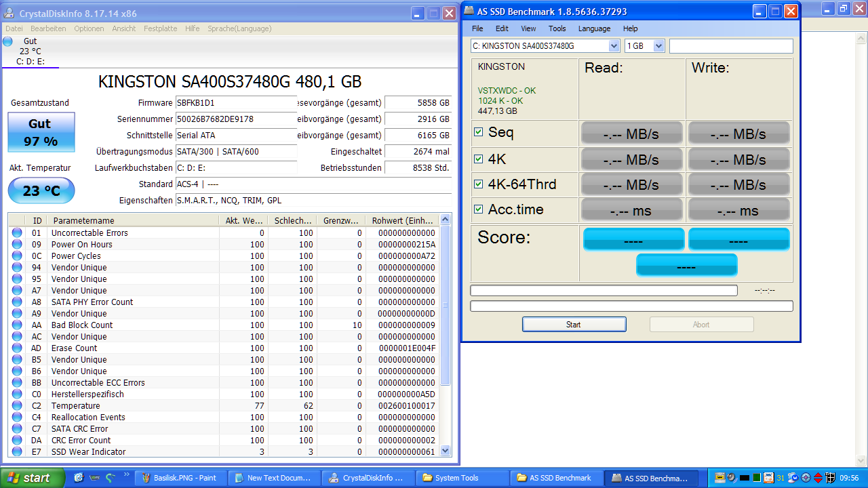Toggle the 4K benchmark checkbox
The image size is (868, 488).
478,159
